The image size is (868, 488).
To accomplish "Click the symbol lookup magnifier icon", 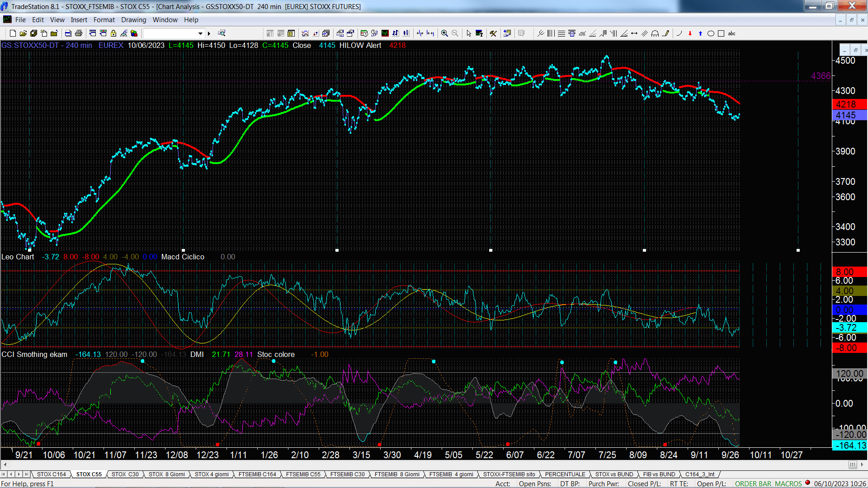I will coord(222,33).
